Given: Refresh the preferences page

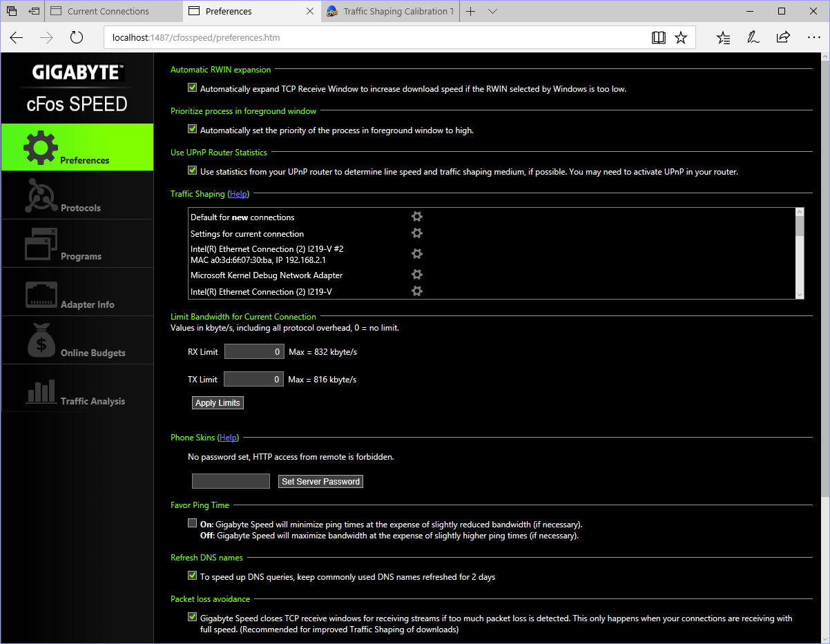Looking at the screenshot, I should coord(77,38).
